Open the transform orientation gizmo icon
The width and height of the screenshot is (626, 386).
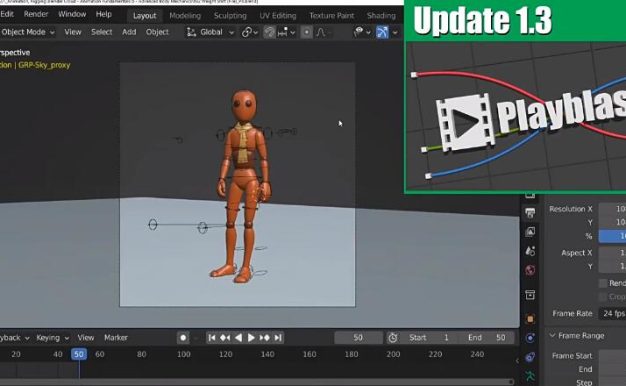191,32
